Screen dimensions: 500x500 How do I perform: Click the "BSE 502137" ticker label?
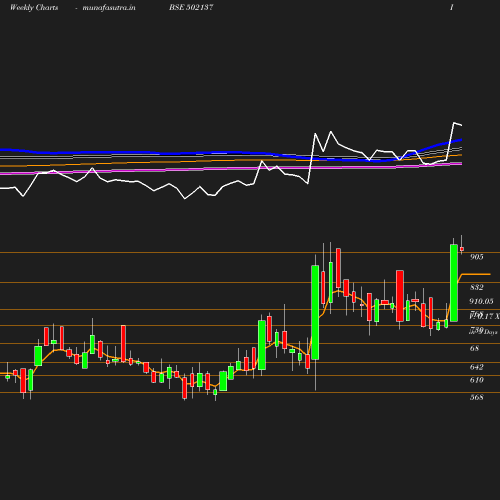pyautogui.click(x=191, y=7)
